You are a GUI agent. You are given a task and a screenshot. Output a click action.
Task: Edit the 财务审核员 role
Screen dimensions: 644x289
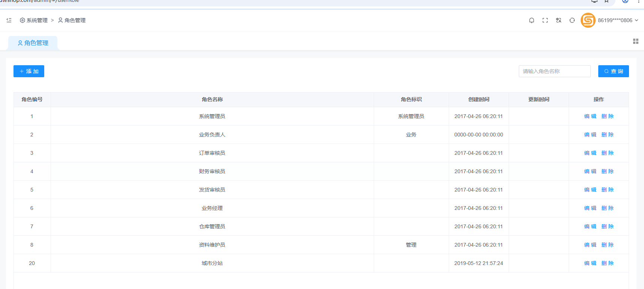[x=590, y=171]
